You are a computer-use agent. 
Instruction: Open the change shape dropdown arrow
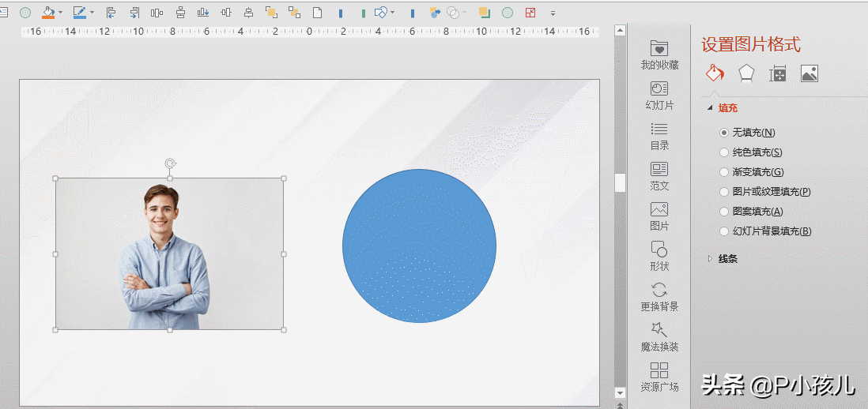tap(392, 12)
